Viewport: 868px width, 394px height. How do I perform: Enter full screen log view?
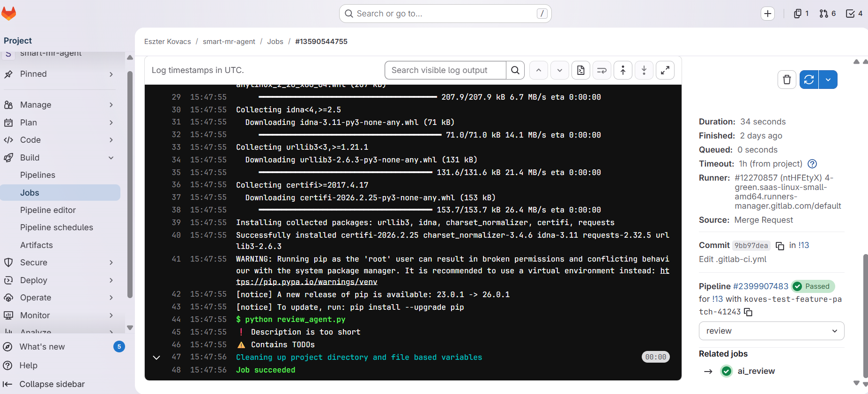click(x=665, y=70)
